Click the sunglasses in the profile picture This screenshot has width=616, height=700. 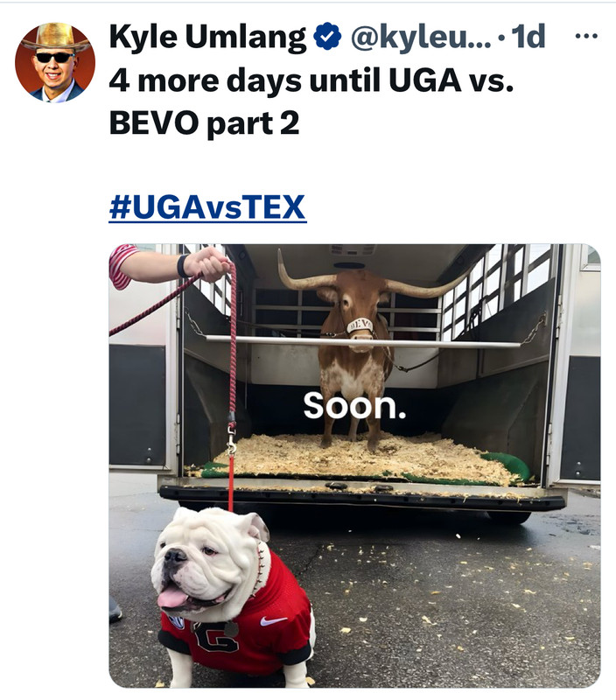tap(54, 58)
